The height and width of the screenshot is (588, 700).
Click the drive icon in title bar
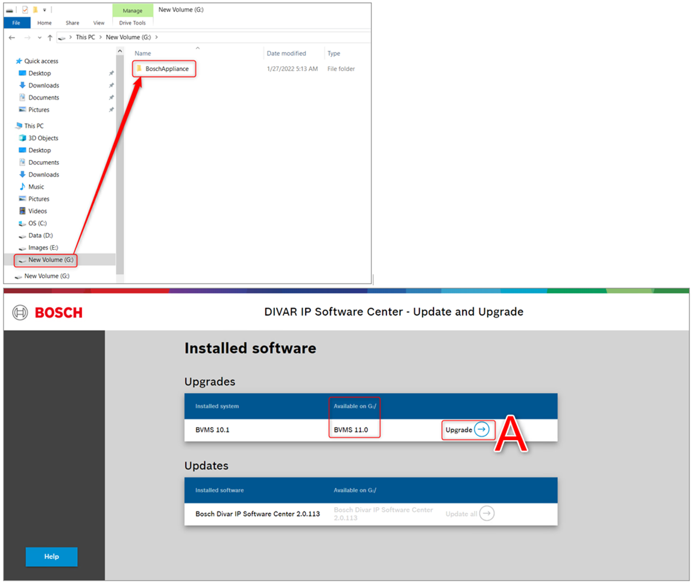click(x=10, y=10)
